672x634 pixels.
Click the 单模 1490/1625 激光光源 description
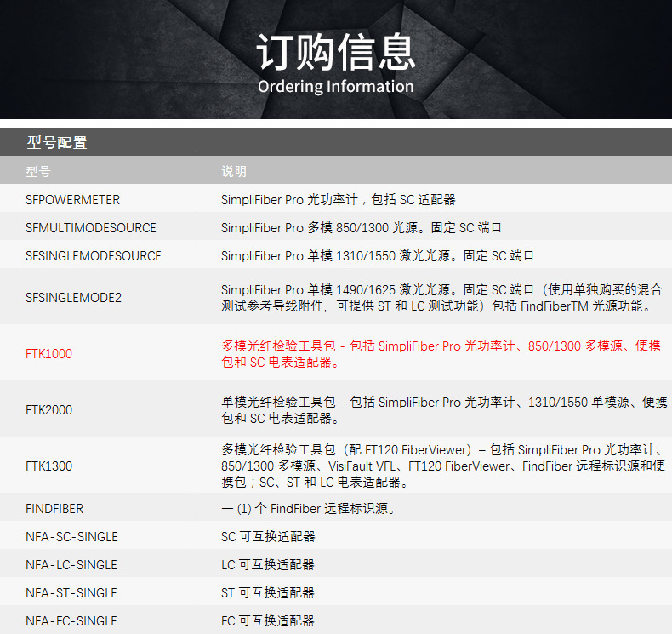coord(441,298)
